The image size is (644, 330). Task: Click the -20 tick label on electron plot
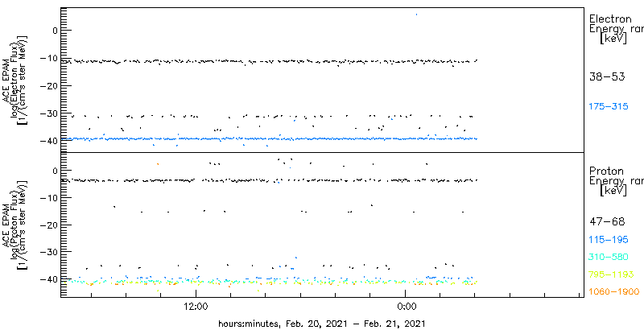pos(51,85)
